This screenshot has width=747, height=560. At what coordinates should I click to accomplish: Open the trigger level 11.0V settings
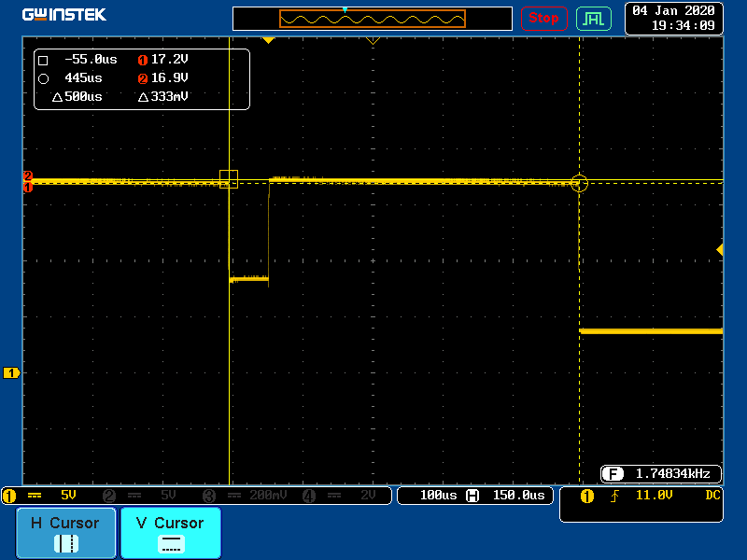tap(651, 496)
